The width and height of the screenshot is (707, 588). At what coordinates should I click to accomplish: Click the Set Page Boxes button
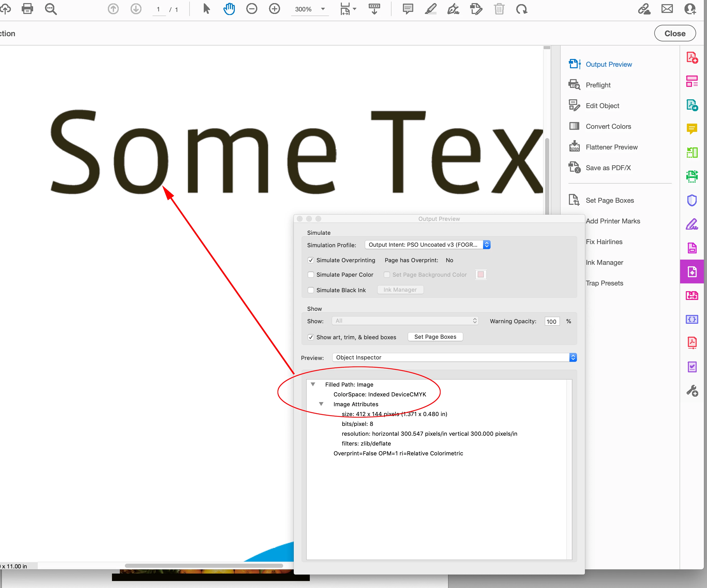click(435, 337)
